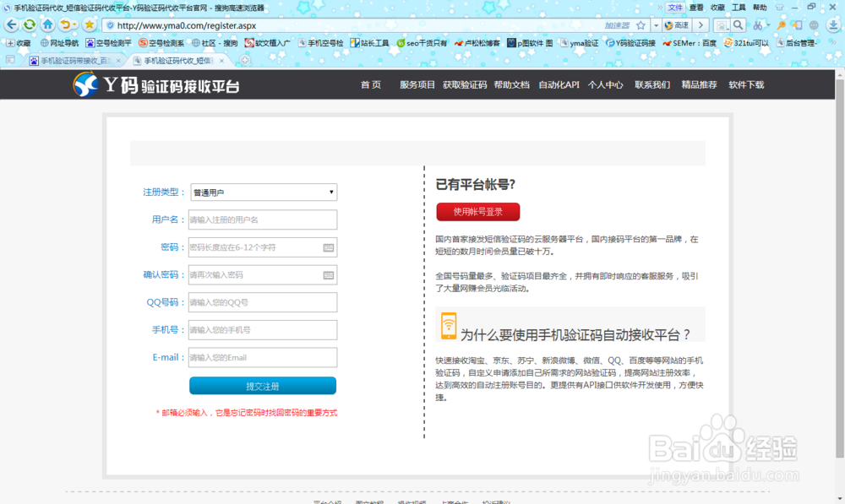
Task: Click the blue download arrow icon
Action: [x=833, y=25]
